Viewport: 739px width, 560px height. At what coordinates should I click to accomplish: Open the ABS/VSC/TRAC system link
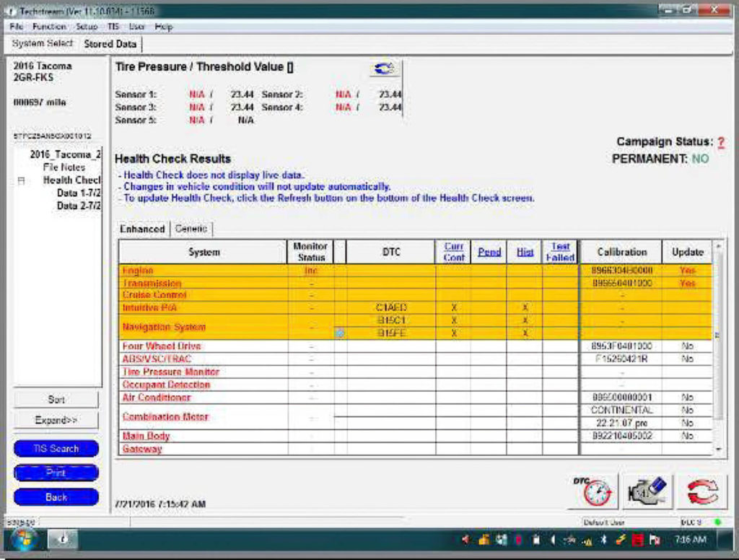[x=157, y=359]
